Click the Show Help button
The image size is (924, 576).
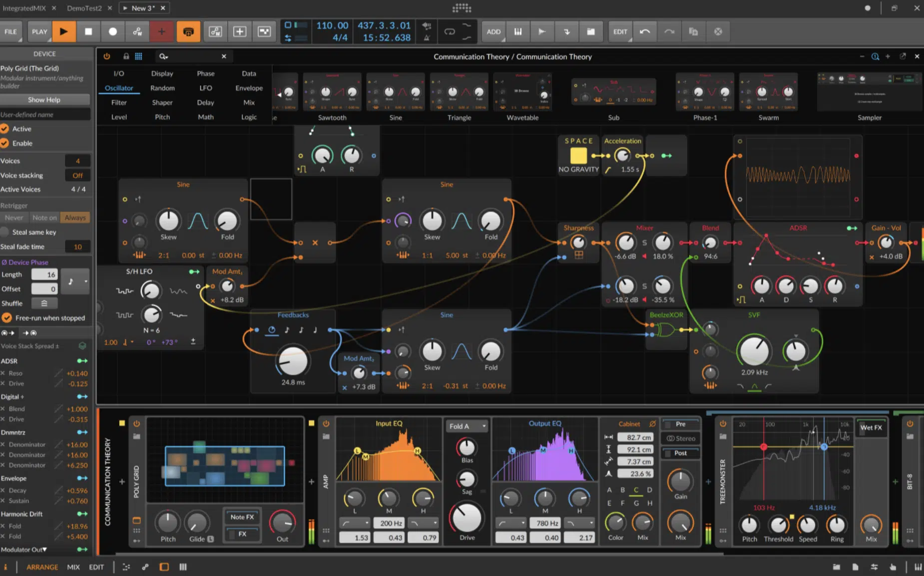point(44,100)
